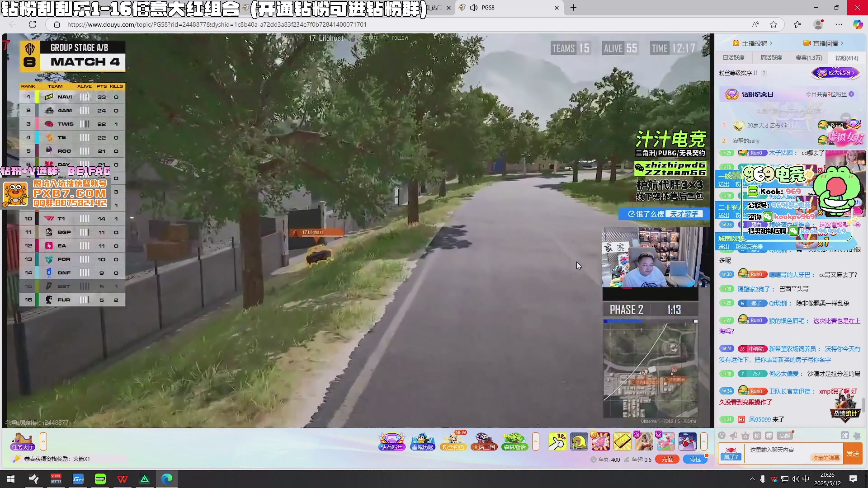Viewport: 868px width, 488px height.
Task: Click username 新希望农场饲养员 in chat
Action: [794, 349]
